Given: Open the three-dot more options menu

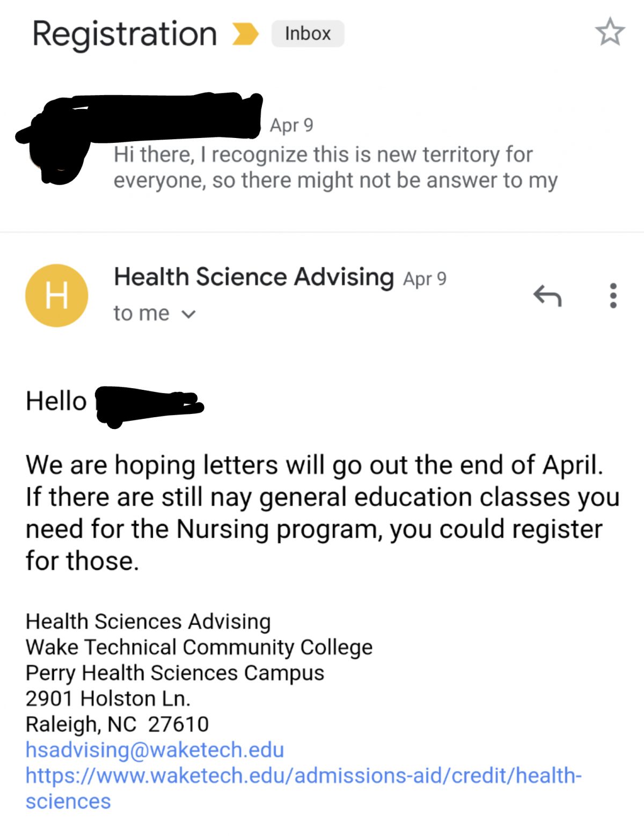Looking at the screenshot, I should [613, 295].
